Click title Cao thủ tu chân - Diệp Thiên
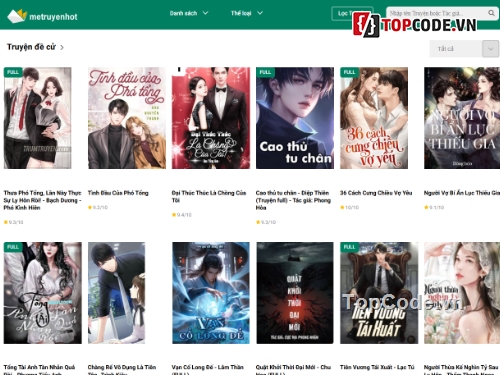The width and height of the screenshot is (500, 375). pyautogui.click(x=293, y=200)
